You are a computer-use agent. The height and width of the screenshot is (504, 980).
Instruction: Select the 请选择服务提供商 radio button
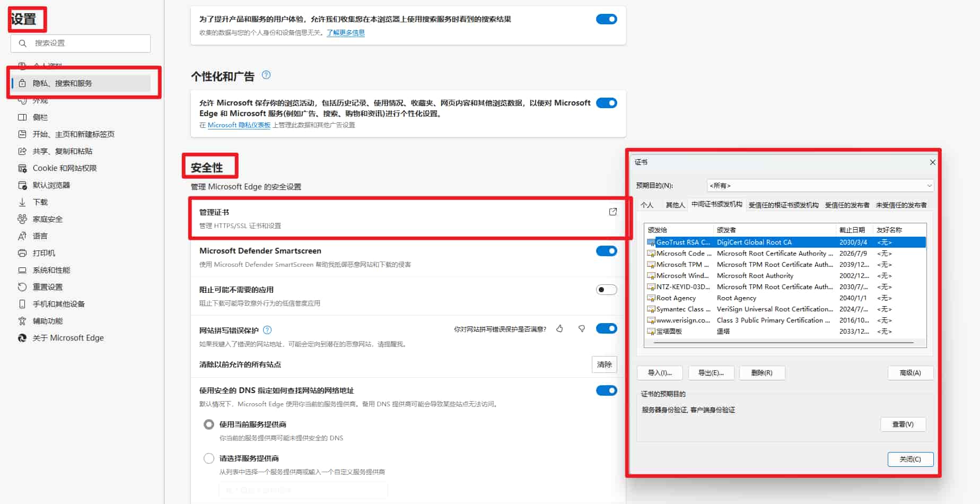click(x=209, y=458)
